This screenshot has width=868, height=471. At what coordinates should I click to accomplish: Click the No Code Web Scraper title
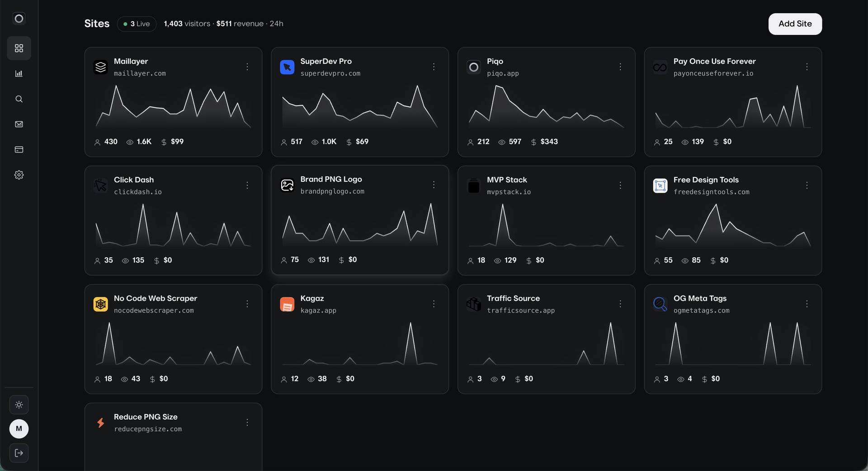(156, 298)
